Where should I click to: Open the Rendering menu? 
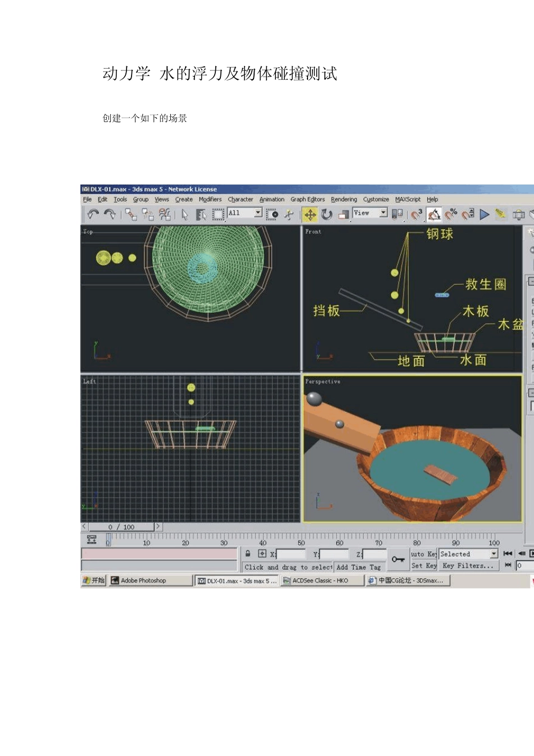click(x=344, y=199)
